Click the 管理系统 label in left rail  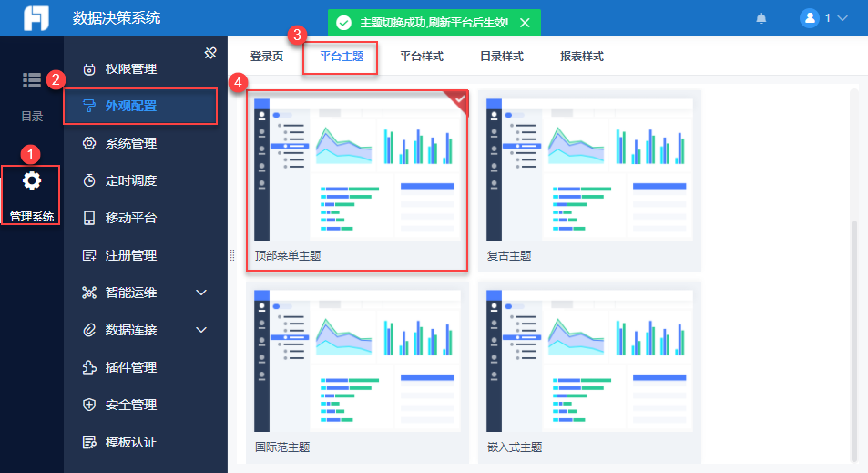click(32, 217)
